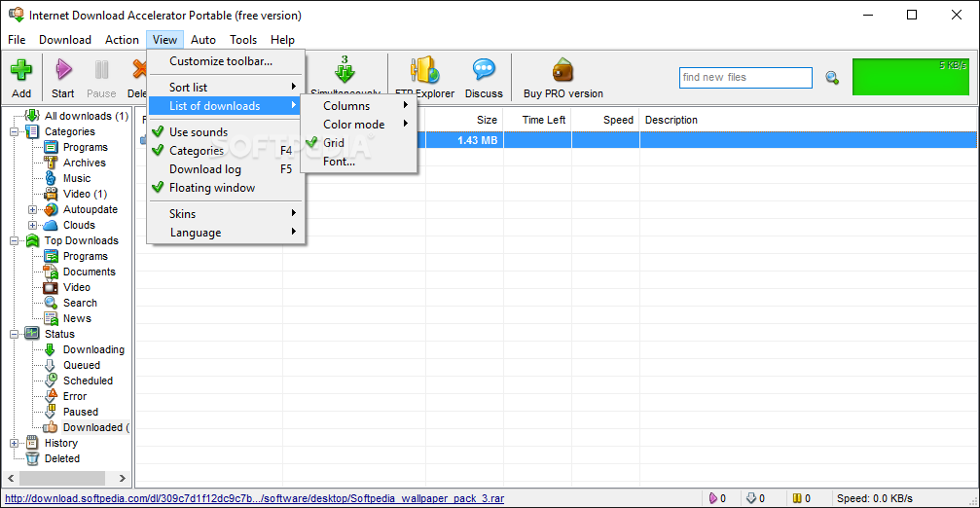
Task: Click the Start download arrow icon
Action: coord(63,69)
